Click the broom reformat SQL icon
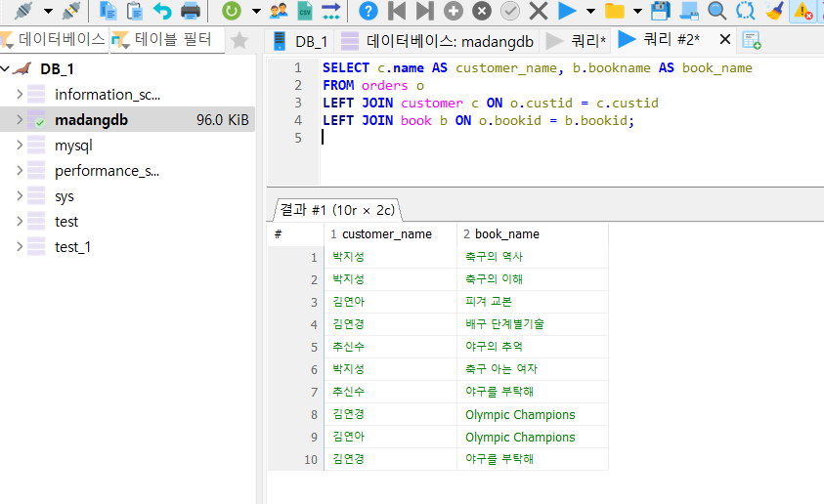 tap(774, 11)
